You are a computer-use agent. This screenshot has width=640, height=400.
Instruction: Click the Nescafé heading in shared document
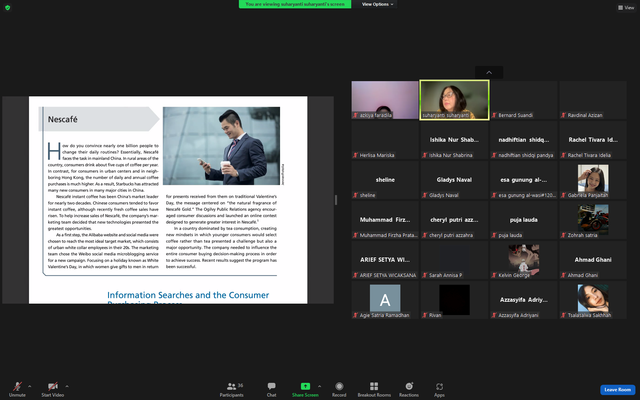(x=62, y=120)
